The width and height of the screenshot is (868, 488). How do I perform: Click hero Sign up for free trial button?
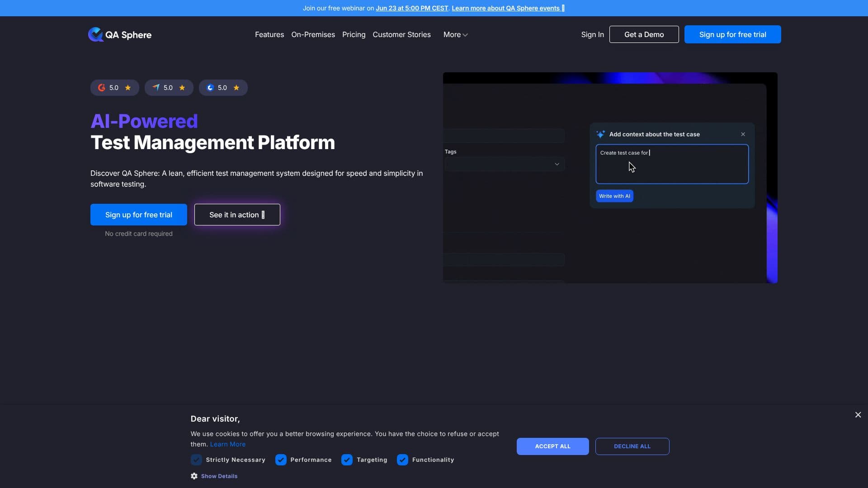coord(139,215)
